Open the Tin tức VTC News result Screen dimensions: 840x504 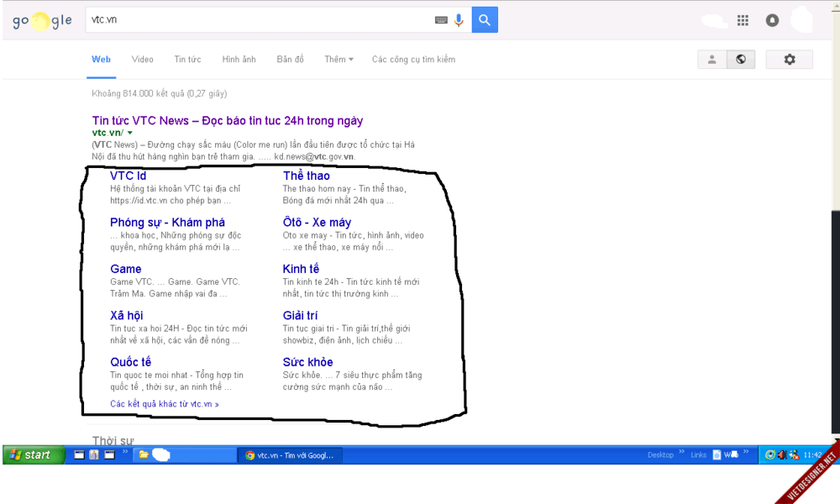pyautogui.click(x=227, y=120)
